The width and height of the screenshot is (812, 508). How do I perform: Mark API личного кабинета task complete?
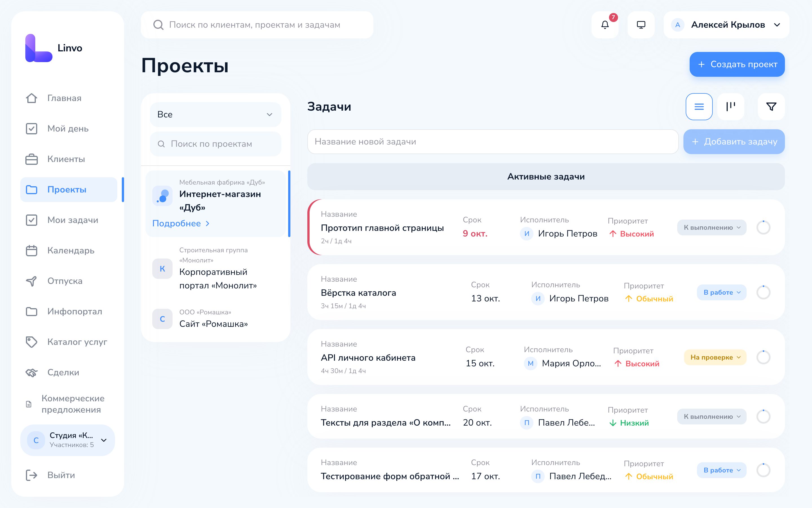[x=763, y=357]
